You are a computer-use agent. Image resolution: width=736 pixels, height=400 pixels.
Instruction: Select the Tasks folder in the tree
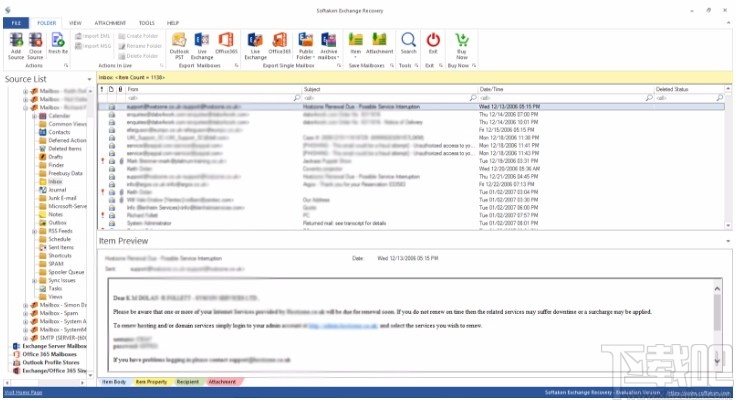click(55, 288)
